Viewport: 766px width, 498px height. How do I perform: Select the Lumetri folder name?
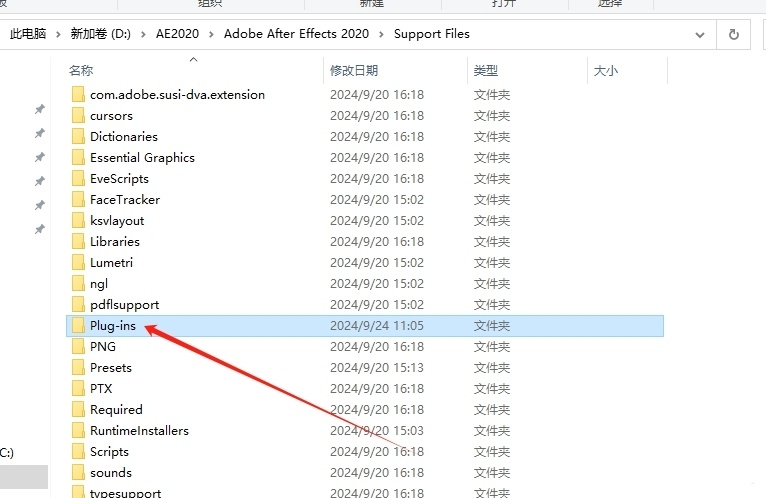111,262
